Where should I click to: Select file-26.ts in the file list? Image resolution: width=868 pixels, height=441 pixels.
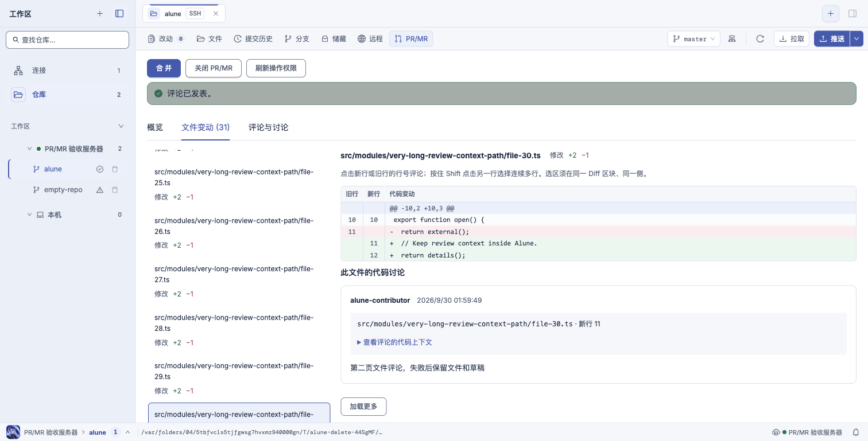tap(239, 232)
